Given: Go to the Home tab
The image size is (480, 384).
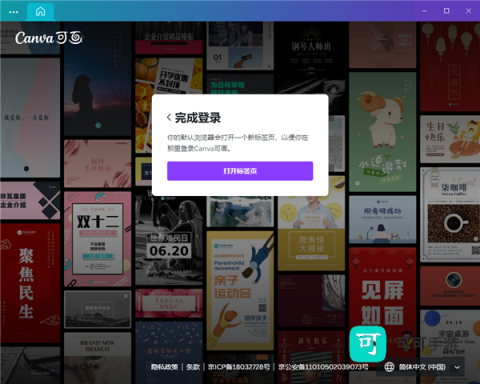Looking at the screenshot, I should [40, 12].
